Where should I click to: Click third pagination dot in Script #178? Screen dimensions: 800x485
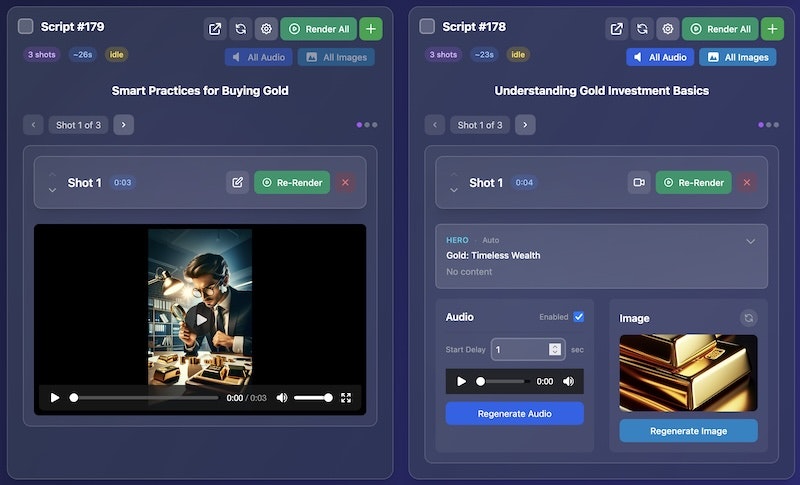click(776, 125)
